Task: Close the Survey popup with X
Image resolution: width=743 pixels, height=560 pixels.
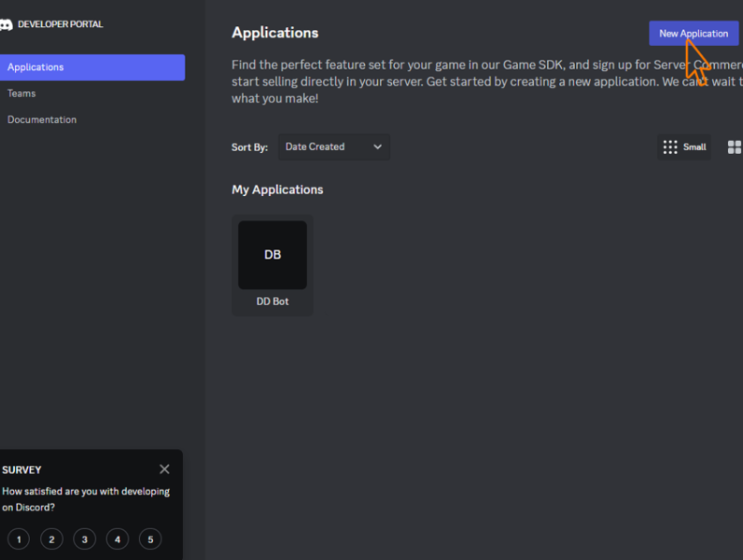Action: (164, 469)
